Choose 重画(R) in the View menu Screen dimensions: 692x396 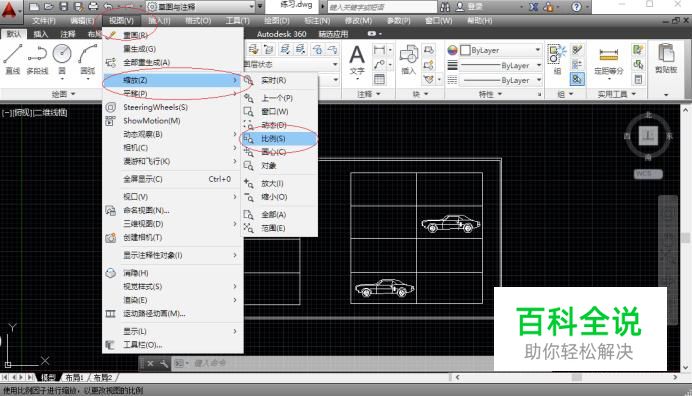click(x=173, y=35)
